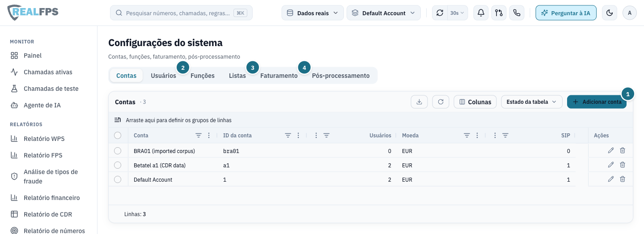Click the RealFPS logo
Screen dimensions: 644x234
(33, 13)
